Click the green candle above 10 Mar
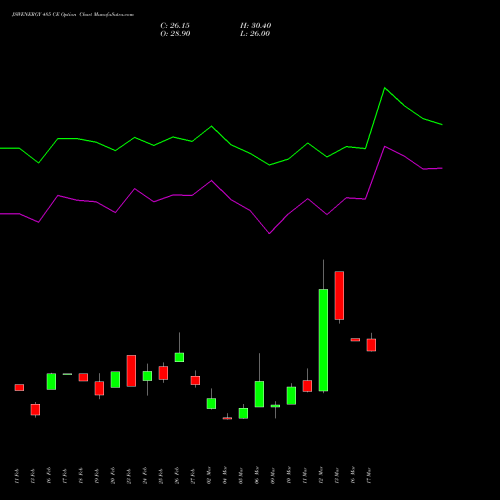 [291, 396]
